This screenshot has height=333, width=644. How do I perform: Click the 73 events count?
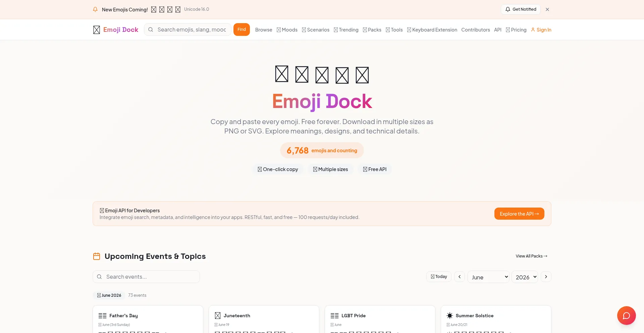tap(137, 295)
